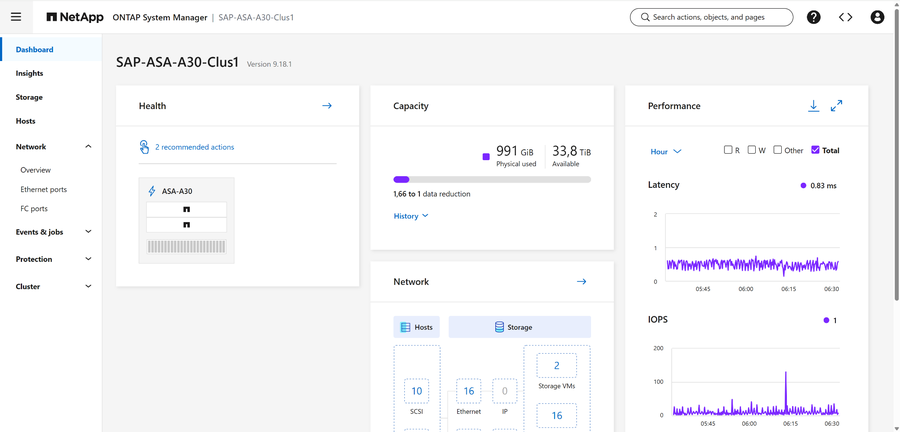Click the Latency chart line
Screen dimensions: 900x432
pos(752,265)
